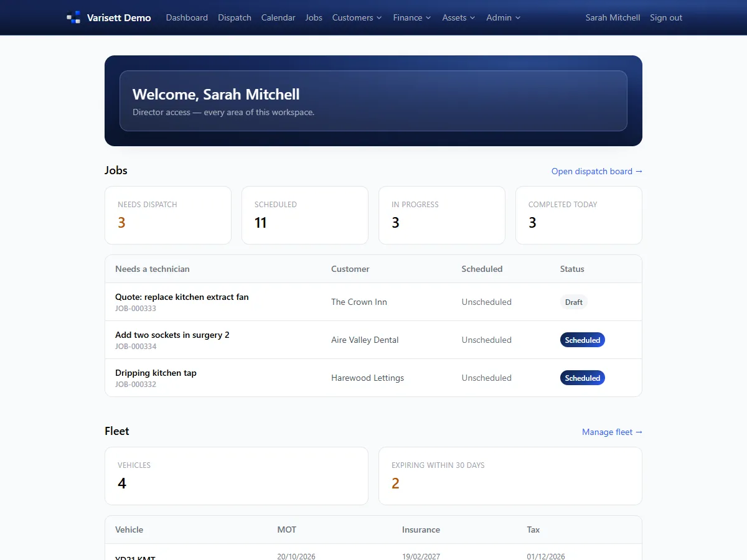Click Unscheduled in Aire Valley Dental row
Image resolution: width=747 pixels, height=560 pixels.
click(487, 340)
